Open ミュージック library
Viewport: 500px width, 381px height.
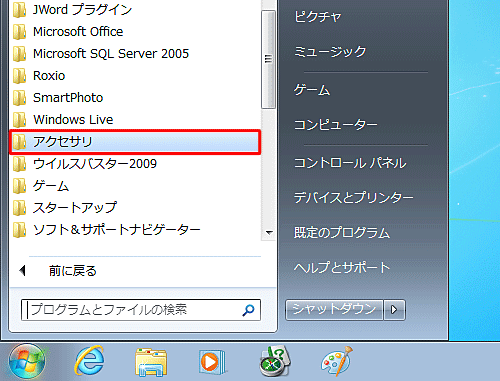point(330,52)
